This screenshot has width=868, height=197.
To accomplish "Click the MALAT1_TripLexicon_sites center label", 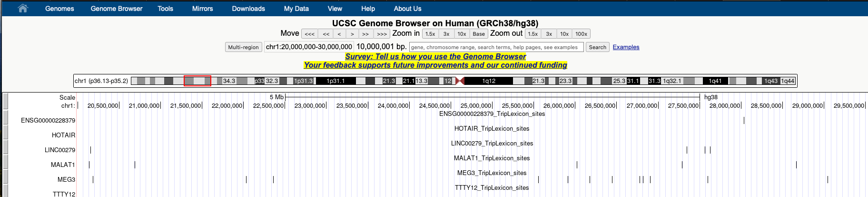I will click(x=492, y=158).
